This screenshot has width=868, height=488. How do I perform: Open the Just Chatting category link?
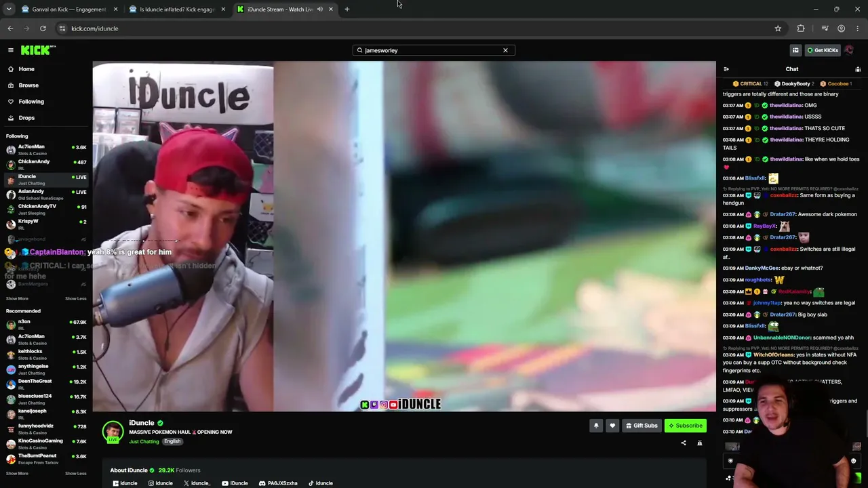tap(144, 442)
